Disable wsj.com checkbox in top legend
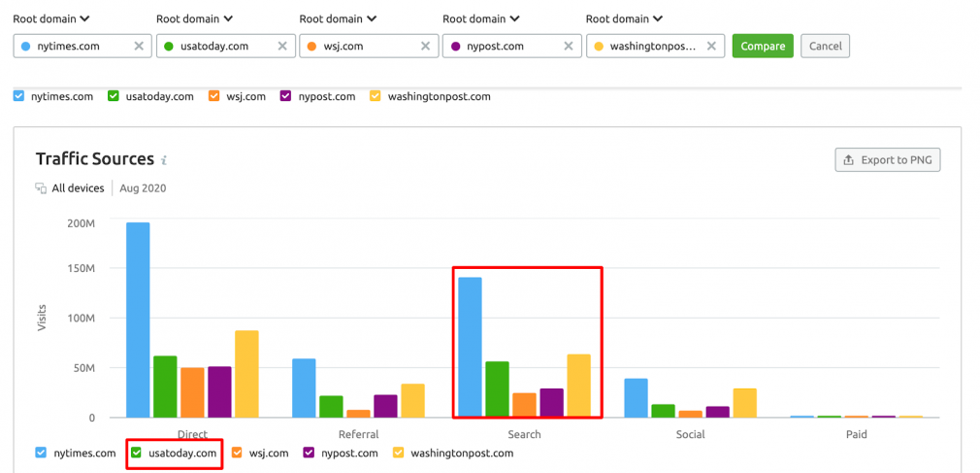980x473 pixels. [x=213, y=96]
